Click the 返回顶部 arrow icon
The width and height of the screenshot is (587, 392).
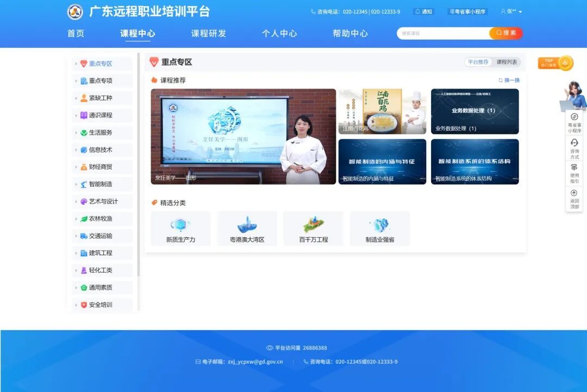[574, 193]
